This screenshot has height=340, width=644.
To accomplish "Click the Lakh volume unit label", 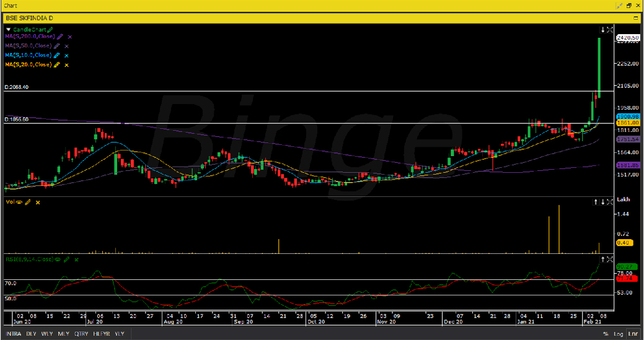I will tap(624, 199).
